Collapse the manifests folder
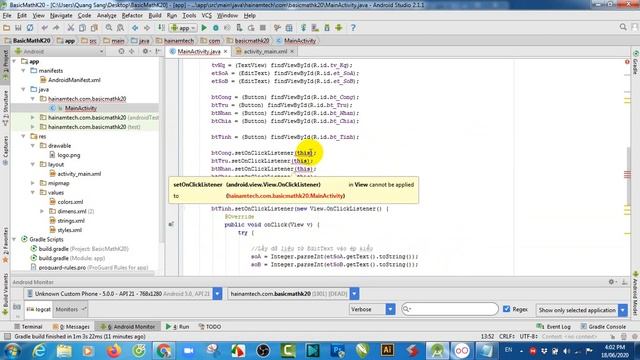 coord(24,71)
